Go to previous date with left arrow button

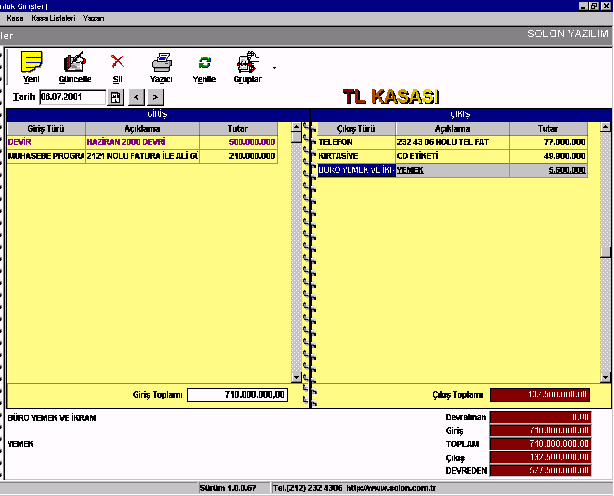[136, 97]
